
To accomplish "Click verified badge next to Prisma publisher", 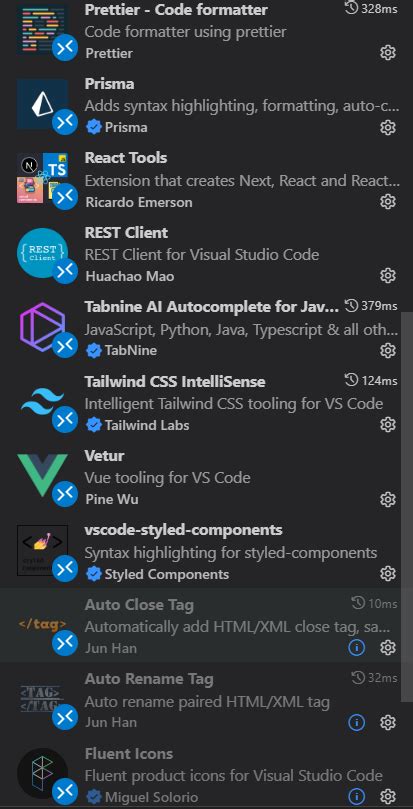I will [x=93, y=127].
